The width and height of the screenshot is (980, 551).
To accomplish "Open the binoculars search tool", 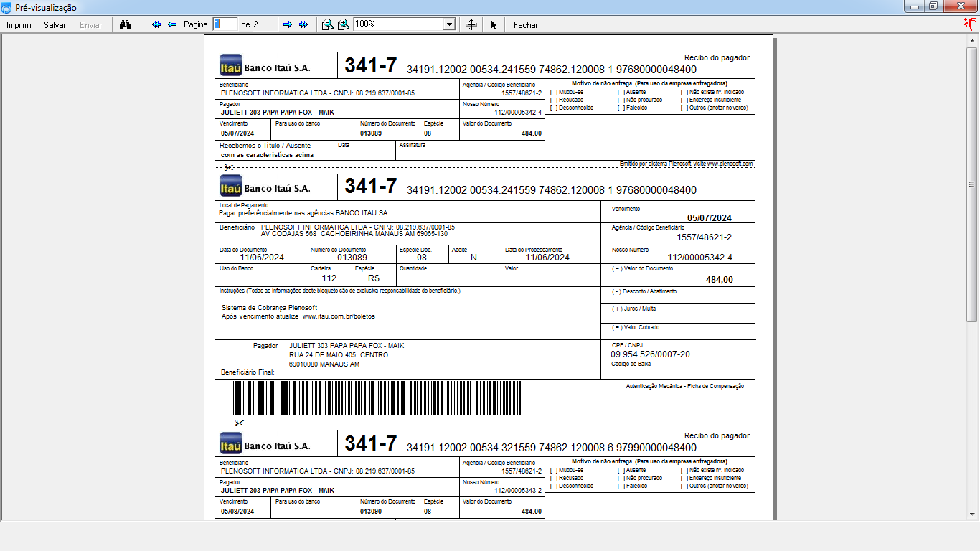I will [x=125, y=24].
